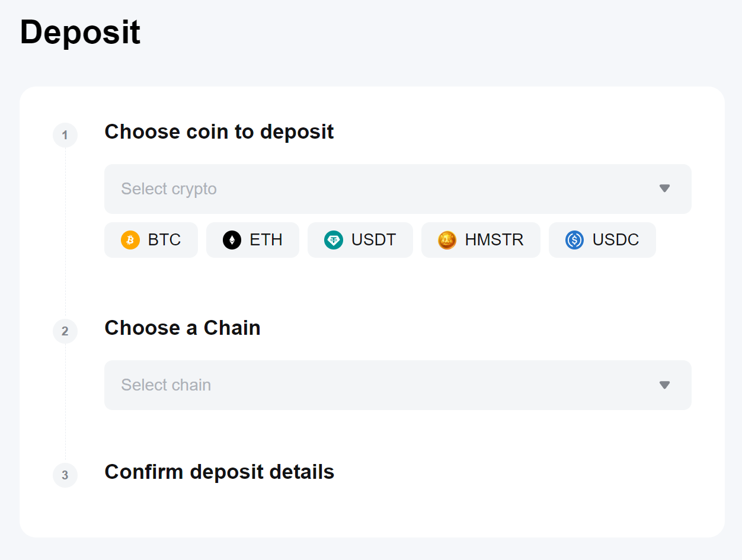Open the Select chain dropdown

(x=397, y=385)
